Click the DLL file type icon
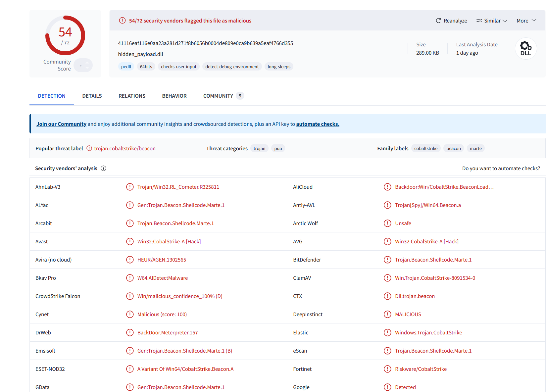This screenshot has width=546, height=392. click(526, 48)
